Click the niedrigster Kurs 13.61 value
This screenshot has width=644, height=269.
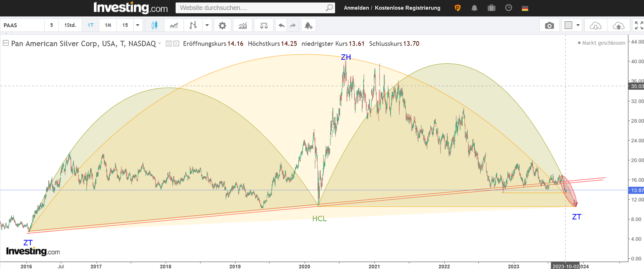click(357, 44)
